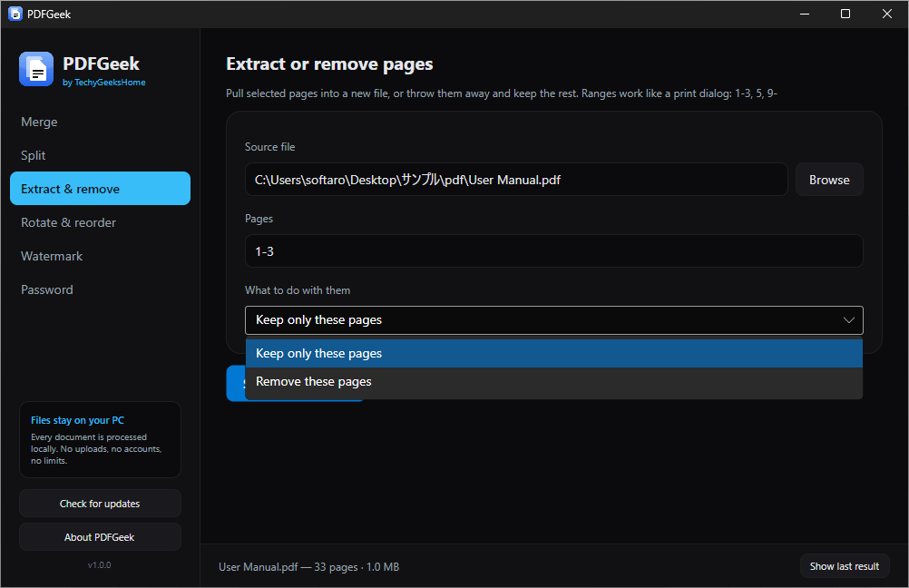
Task: Browse for a source file
Action: 829,180
